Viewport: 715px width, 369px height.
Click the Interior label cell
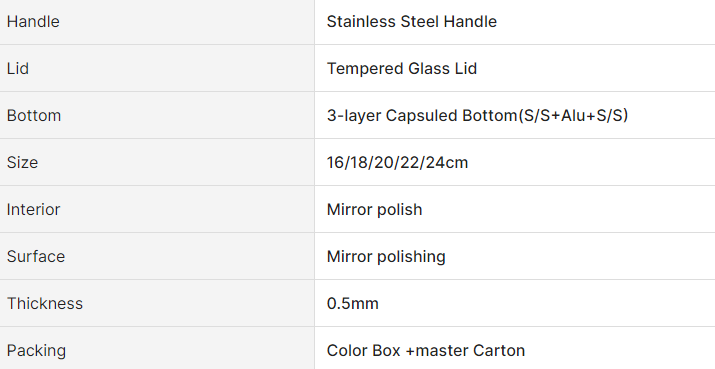click(x=157, y=209)
